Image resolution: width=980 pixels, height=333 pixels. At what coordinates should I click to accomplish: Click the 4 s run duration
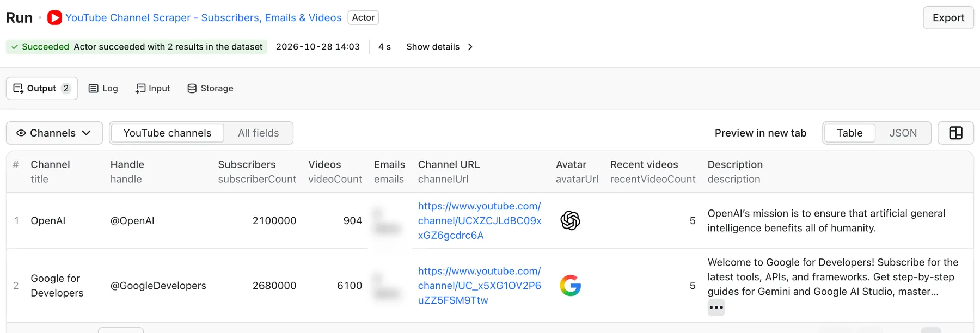384,47
